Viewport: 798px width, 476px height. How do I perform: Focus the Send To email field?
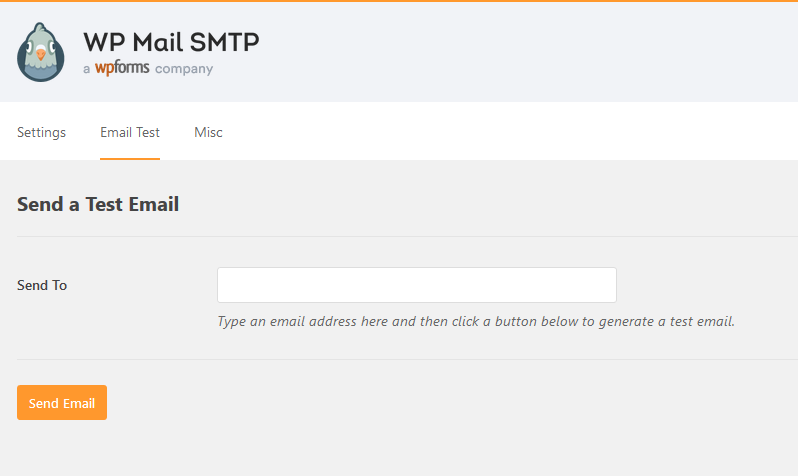click(x=416, y=285)
